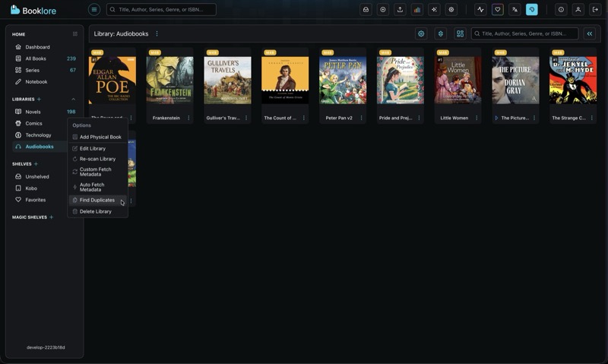Click the activity pulse icon
The width and height of the screenshot is (608, 364).
[480, 10]
